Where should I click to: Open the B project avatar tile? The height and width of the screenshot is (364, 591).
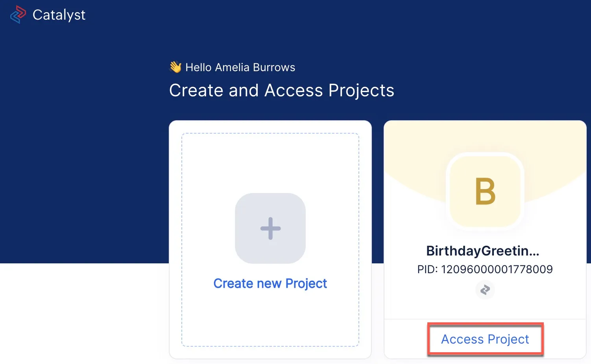coord(485,191)
